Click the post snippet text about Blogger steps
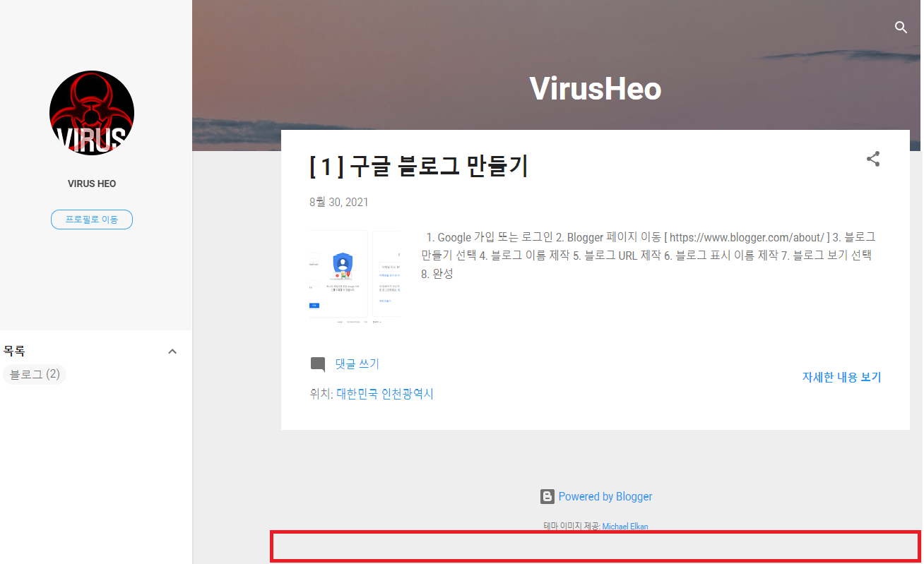Screen dimensions: 924x564 coord(648,256)
